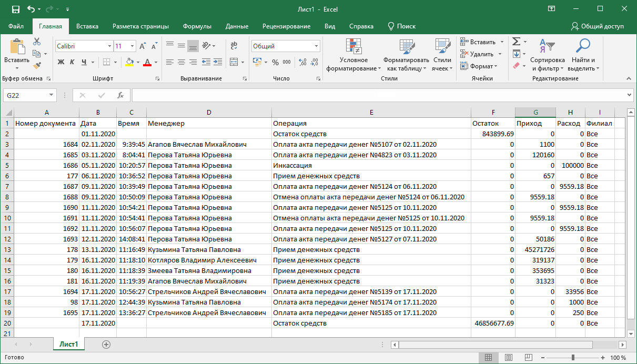Switch to the Формулы ribbon tab
Screen dimensions: 637x364
[x=197, y=26]
